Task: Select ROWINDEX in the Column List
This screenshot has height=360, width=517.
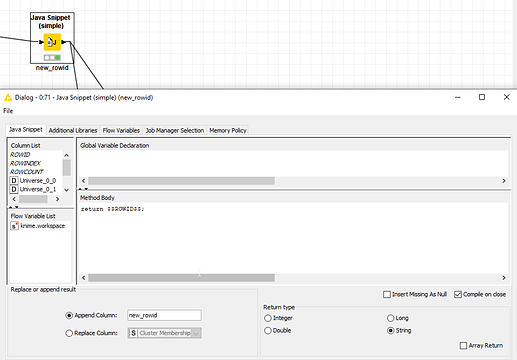Action: point(25,163)
